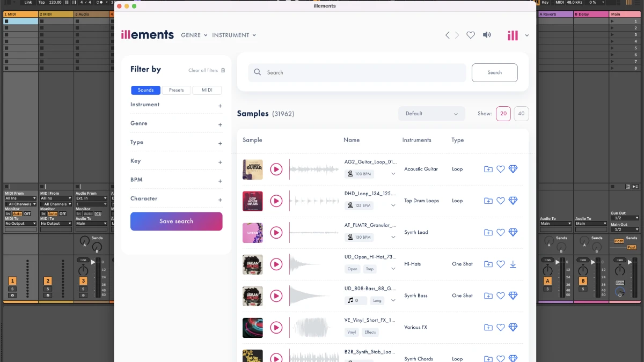Click diamond icon on the Various FX row

point(513,327)
